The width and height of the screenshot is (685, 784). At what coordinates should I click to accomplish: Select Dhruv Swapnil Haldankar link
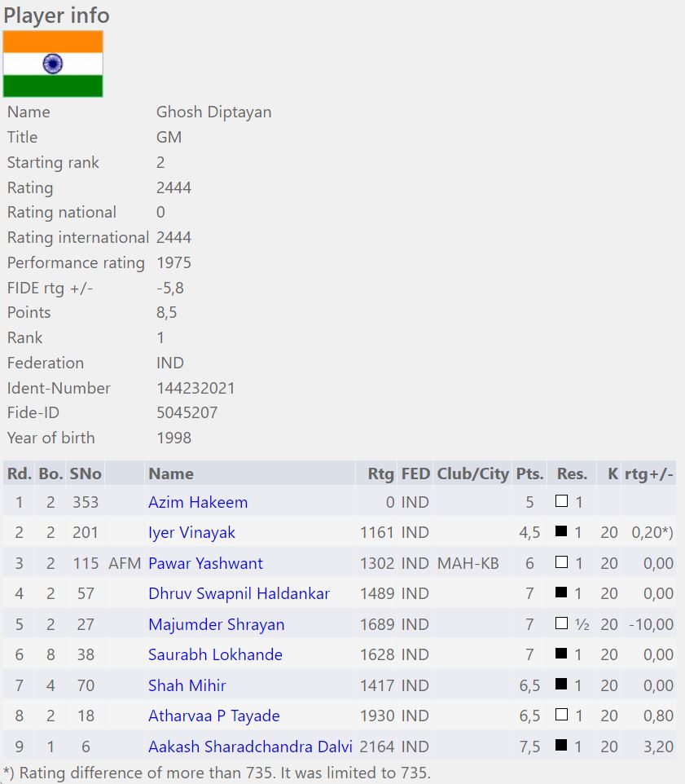239,594
